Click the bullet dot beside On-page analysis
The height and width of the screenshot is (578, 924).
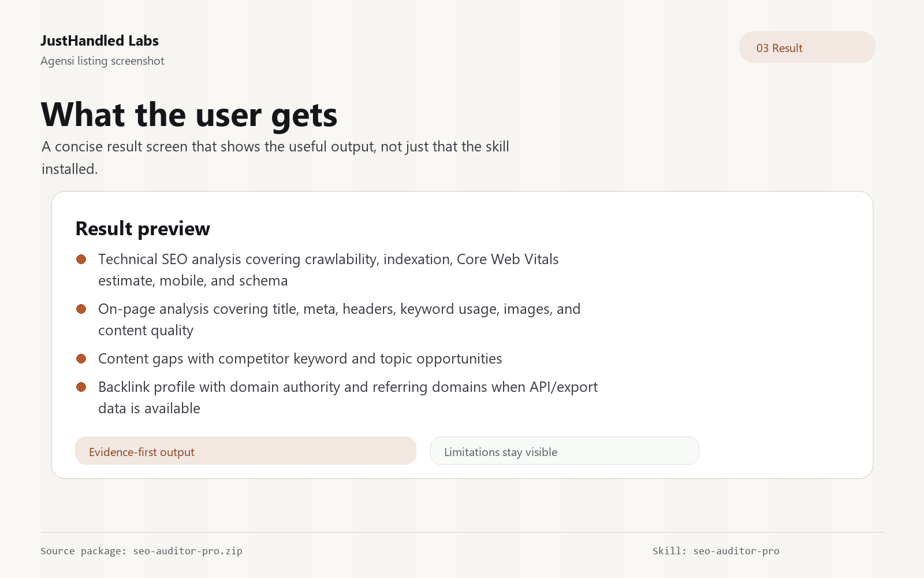[x=81, y=309]
